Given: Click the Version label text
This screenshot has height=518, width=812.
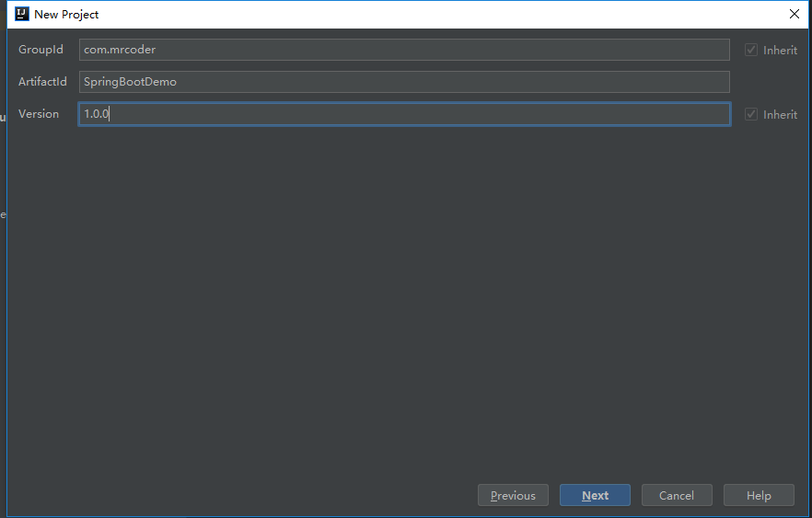Looking at the screenshot, I should click(39, 114).
